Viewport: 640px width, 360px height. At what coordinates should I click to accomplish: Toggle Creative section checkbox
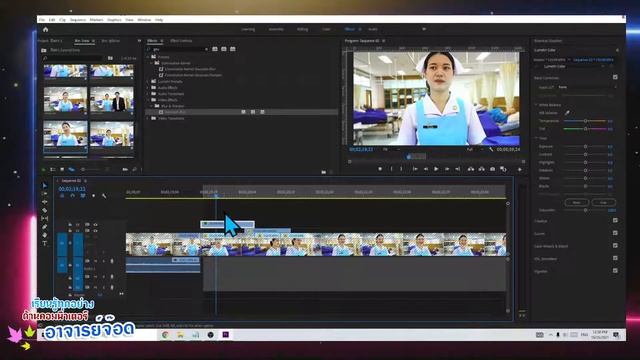[615, 220]
